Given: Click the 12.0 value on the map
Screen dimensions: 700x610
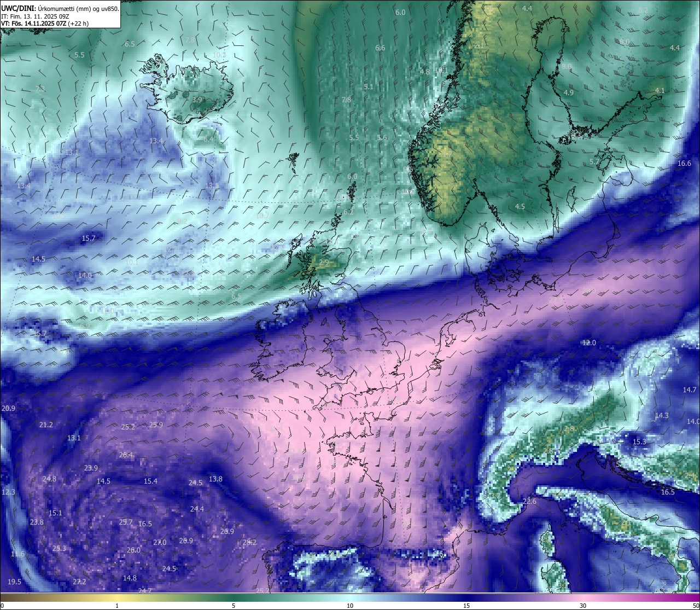Looking at the screenshot, I should point(589,342).
